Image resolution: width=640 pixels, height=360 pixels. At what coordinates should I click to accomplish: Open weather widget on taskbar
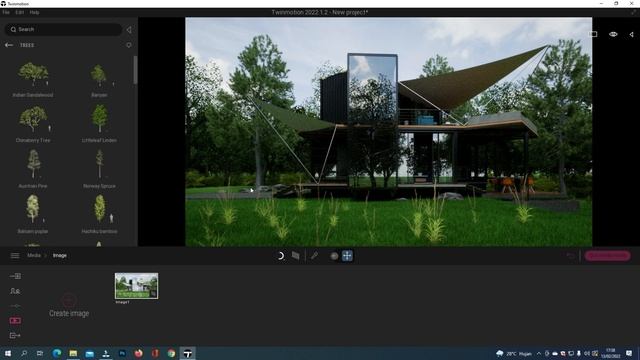click(x=514, y=353)
